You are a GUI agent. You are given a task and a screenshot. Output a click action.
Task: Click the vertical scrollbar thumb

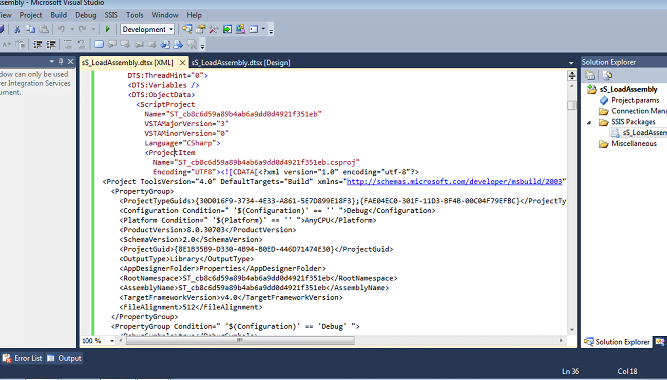click(572, 105)
